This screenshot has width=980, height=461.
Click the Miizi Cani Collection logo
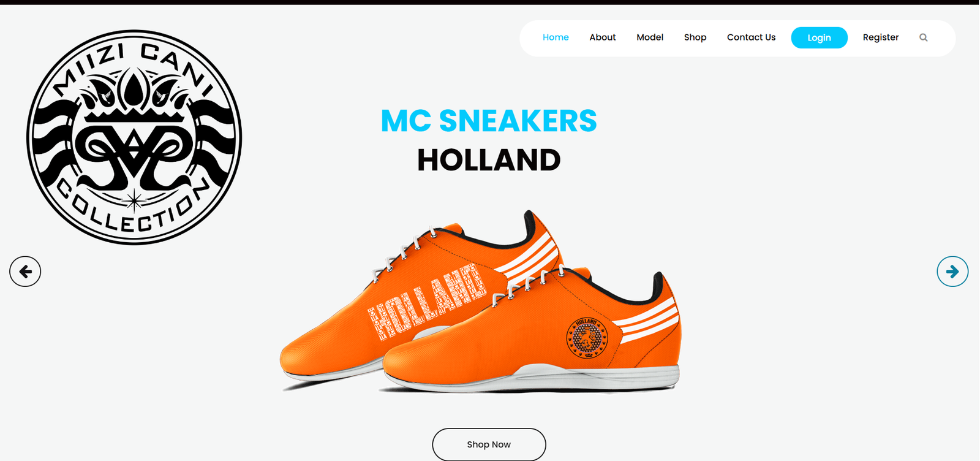click(x=134, y=137)
